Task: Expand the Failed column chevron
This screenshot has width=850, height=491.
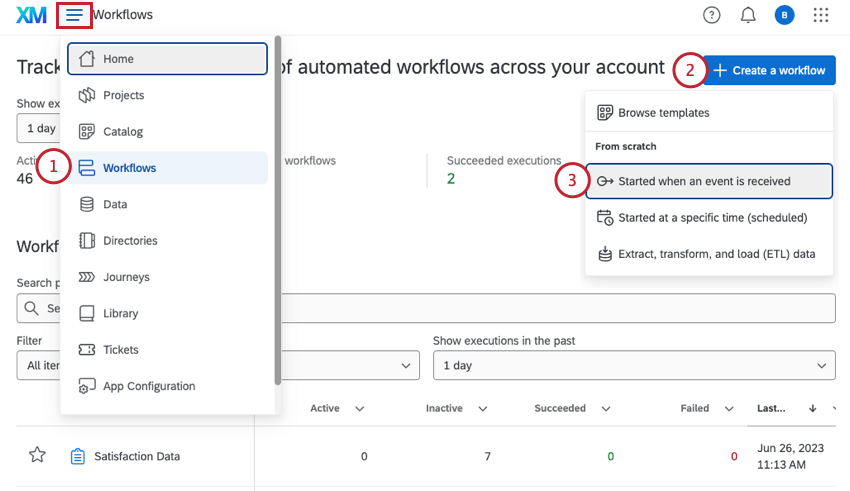Action: (x=729, y=409)
